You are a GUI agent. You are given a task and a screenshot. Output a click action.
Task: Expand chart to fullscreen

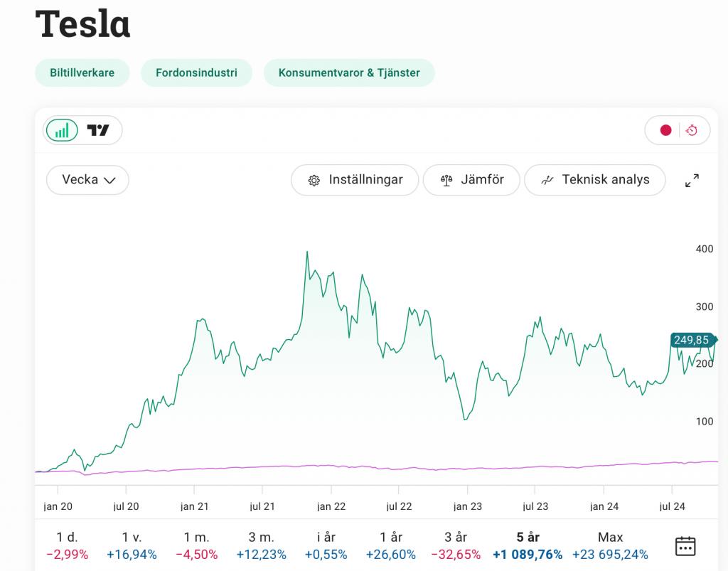pos(692,181)
